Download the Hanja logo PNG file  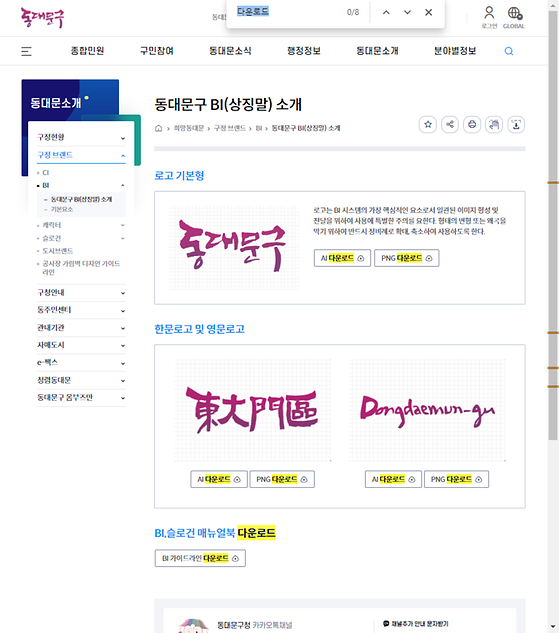click(282, 479)
